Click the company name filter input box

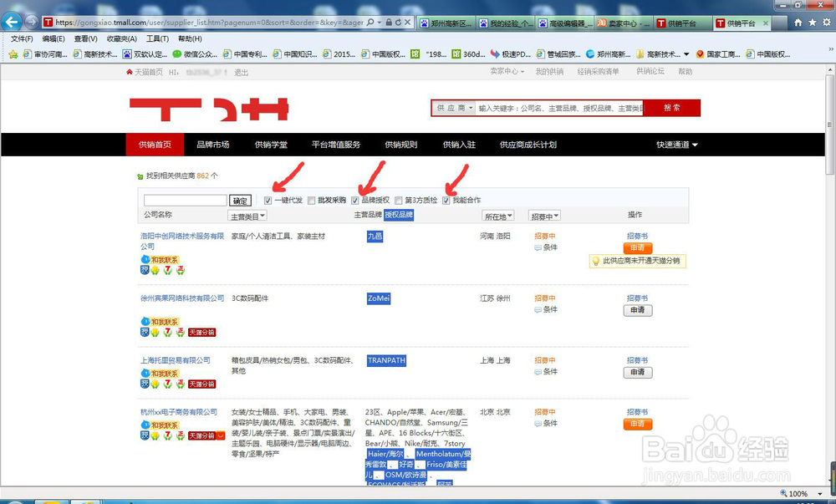point(186,201)
